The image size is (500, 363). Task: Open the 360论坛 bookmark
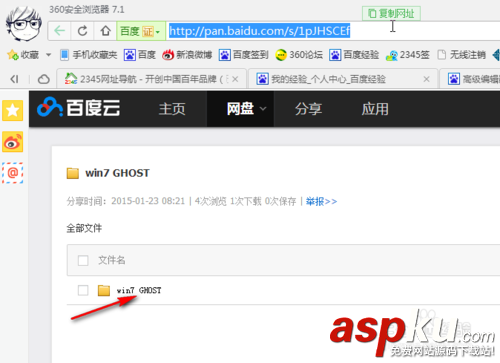pyautogui.click(x=299, y=55)
